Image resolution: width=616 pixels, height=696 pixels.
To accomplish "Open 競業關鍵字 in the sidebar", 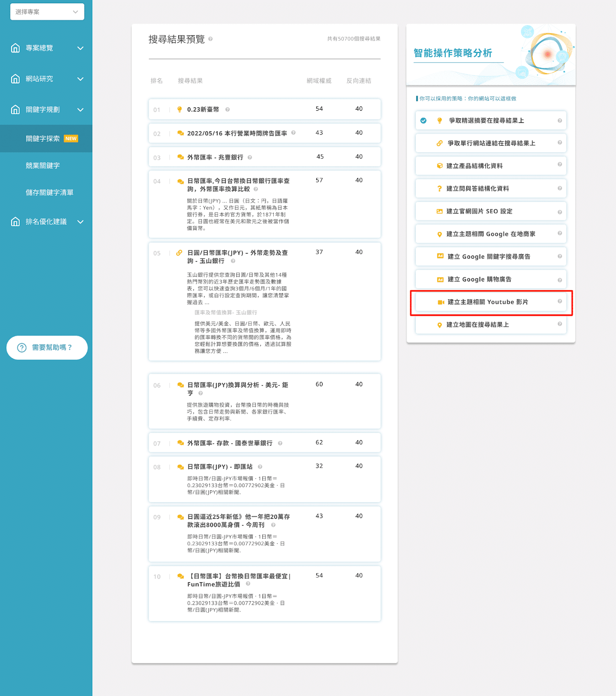I will point(42,165).
